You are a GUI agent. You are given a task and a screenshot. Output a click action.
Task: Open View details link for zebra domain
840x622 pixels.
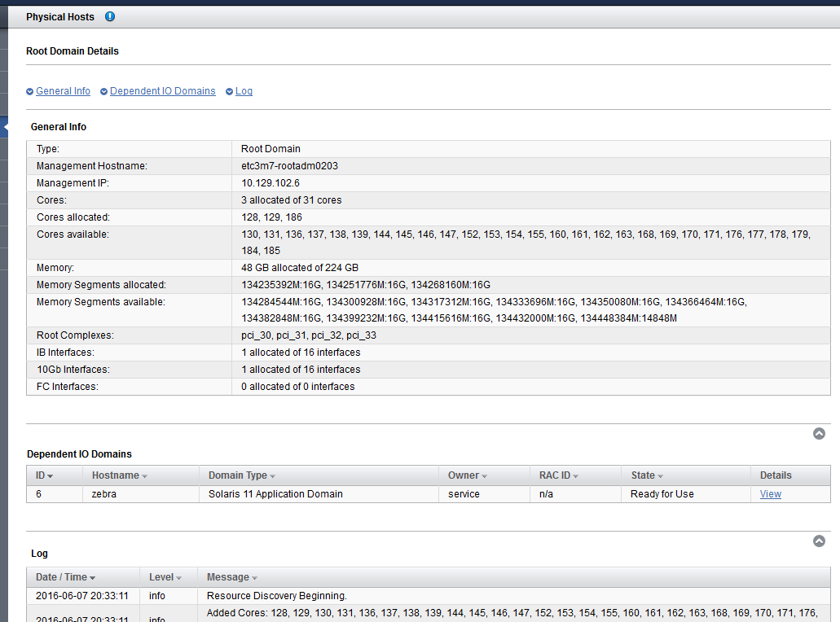[x=771, y=494]
